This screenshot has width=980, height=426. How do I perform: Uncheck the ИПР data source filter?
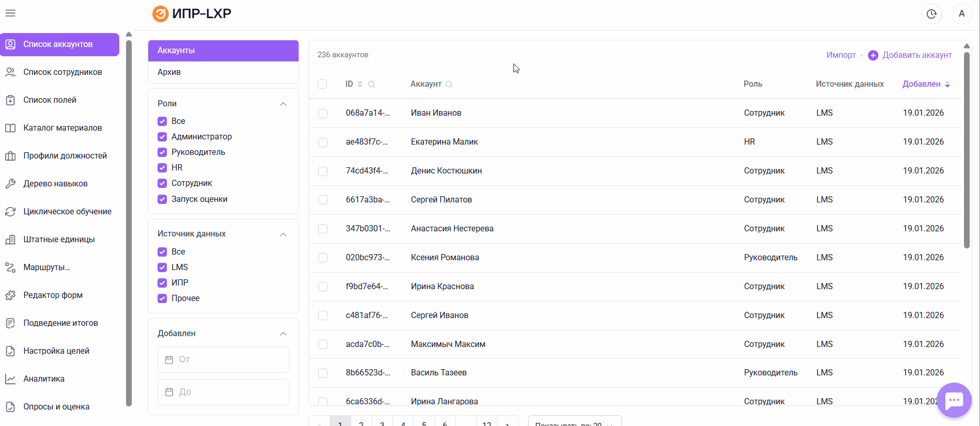162,283
